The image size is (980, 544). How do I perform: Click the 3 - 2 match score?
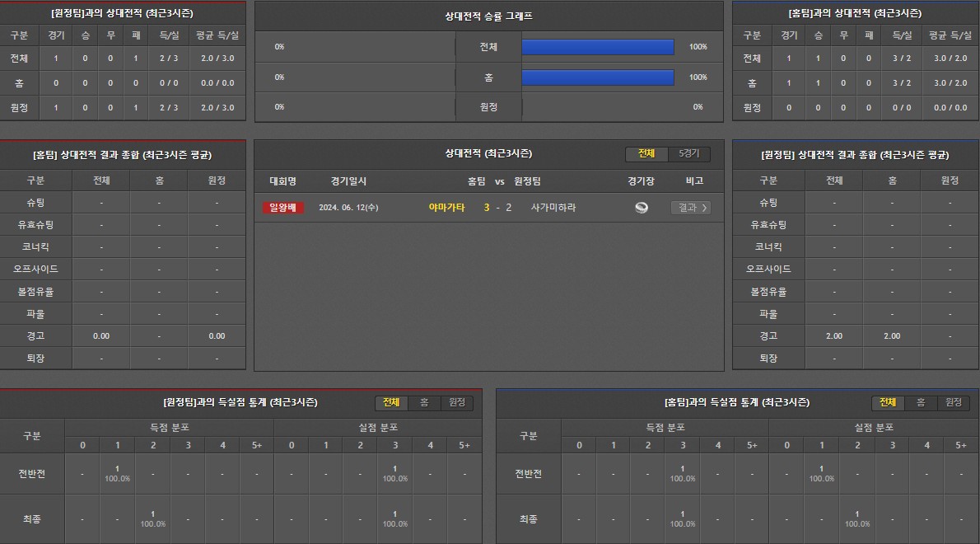(x=497, y=208)
